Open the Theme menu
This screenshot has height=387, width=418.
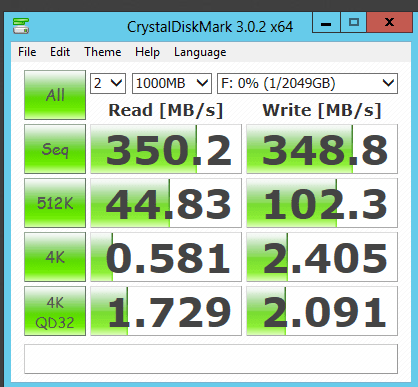click(103, 52)
